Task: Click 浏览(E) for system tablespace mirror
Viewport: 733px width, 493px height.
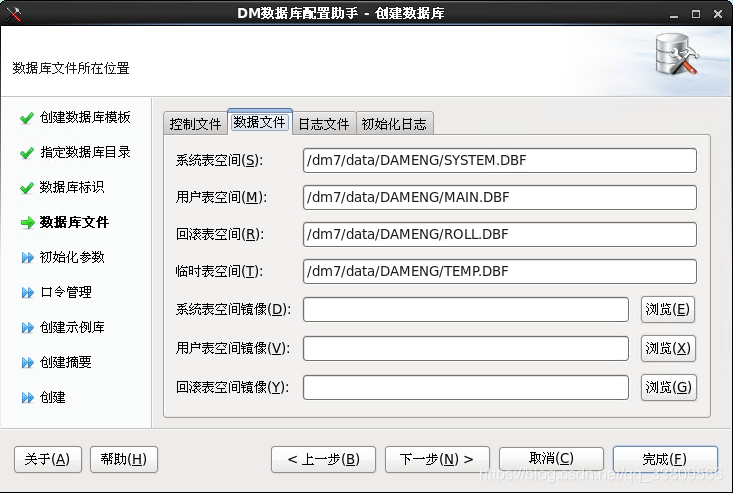Action: (668, 309)
